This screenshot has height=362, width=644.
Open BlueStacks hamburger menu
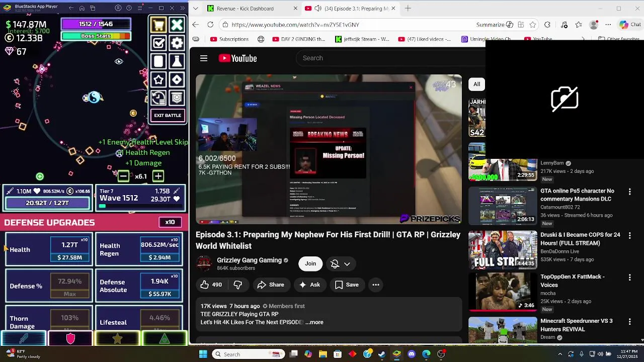click(139, 8)
